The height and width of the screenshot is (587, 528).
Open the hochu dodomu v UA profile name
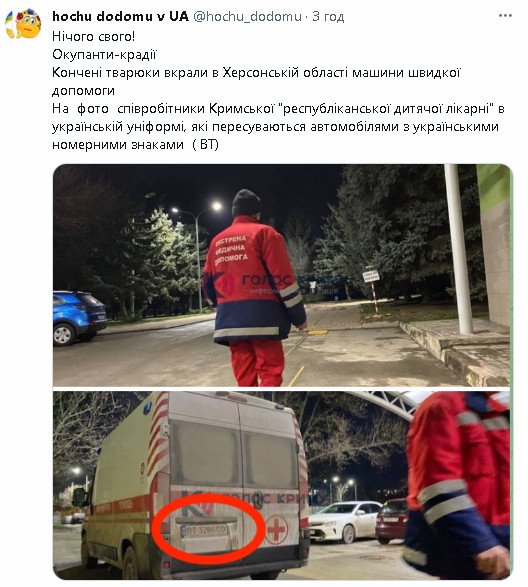(120, 16)
